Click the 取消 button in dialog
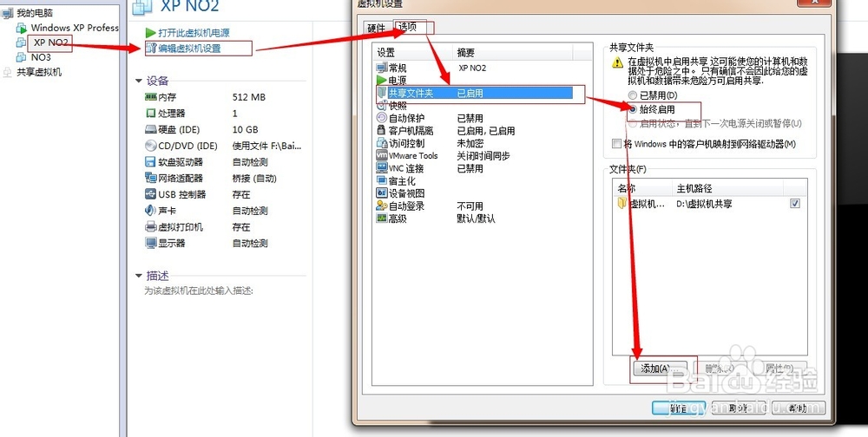 739,408
